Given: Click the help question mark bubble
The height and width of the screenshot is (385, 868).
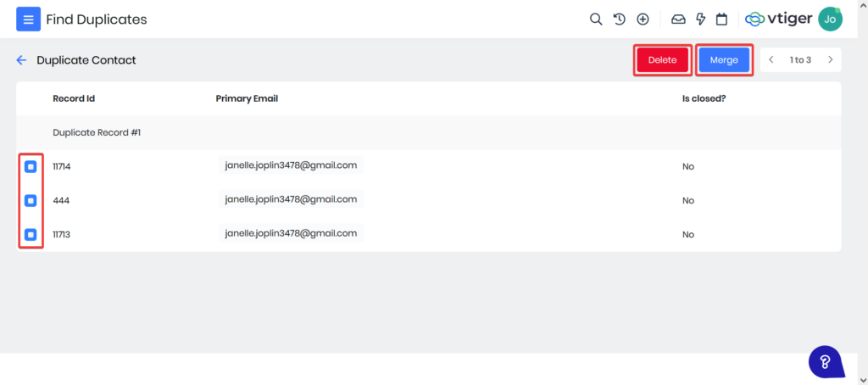Looking at the screenshot, I should (x=825, y=361).
